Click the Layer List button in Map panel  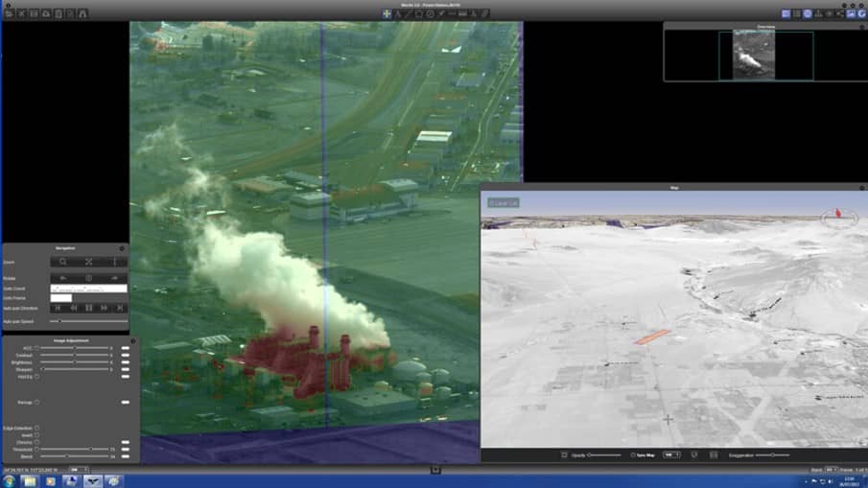click(x=502, y=203)
